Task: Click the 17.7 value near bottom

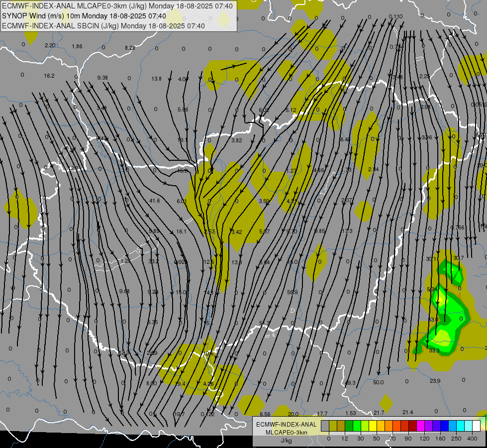Action: 322,414
